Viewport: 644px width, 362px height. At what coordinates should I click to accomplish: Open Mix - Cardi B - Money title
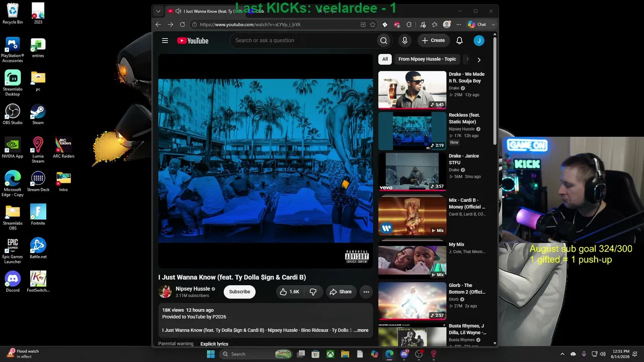point(467,204)
